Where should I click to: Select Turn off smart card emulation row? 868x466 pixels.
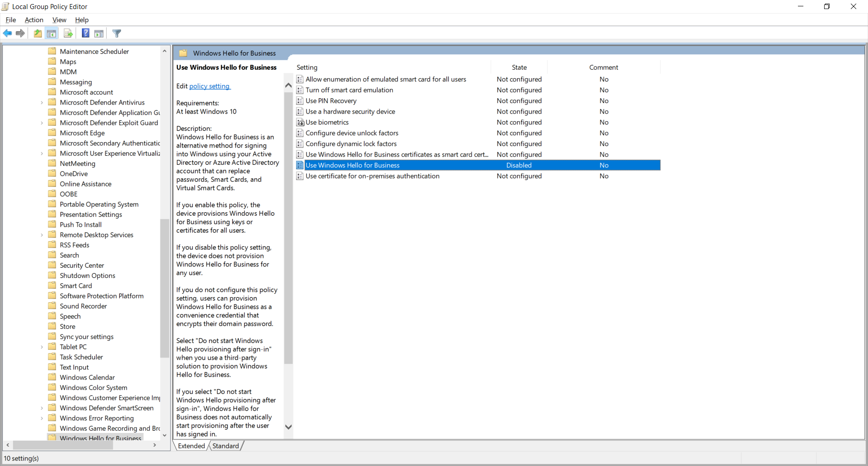[x=478, y=90]
